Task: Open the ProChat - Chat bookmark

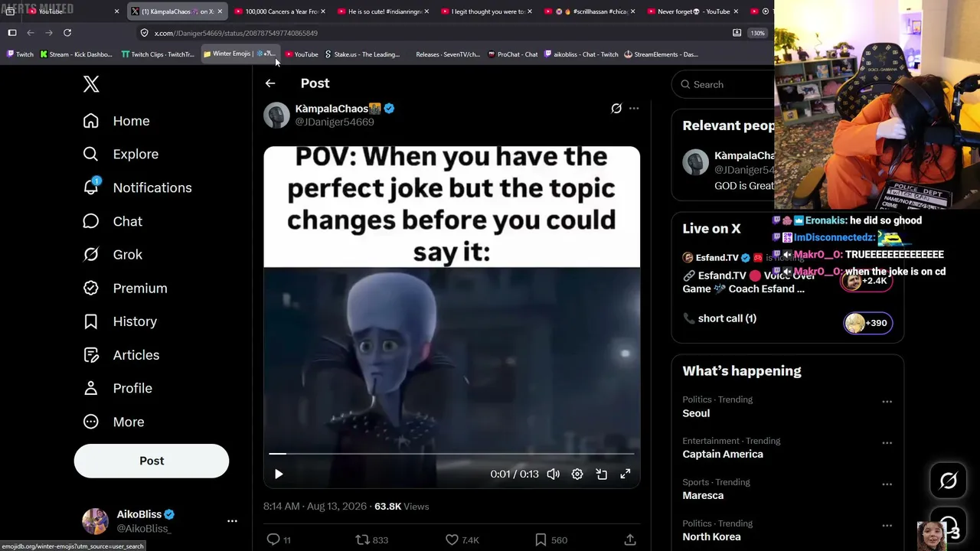Action: (511, 54)
